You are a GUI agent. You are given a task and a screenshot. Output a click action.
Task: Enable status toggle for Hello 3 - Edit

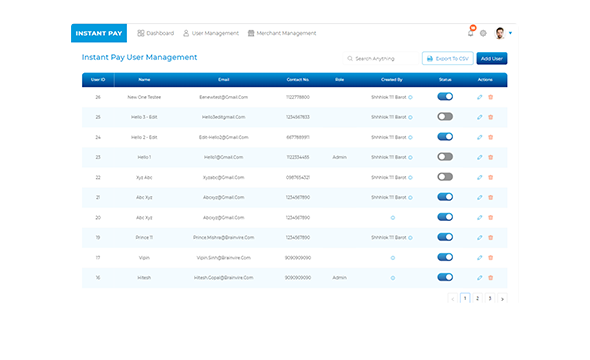pyautogui.click(x=445, y=117)
